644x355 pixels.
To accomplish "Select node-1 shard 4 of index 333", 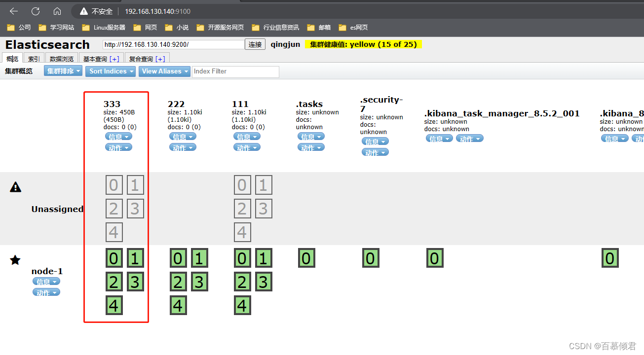I will tap(114, 305).
